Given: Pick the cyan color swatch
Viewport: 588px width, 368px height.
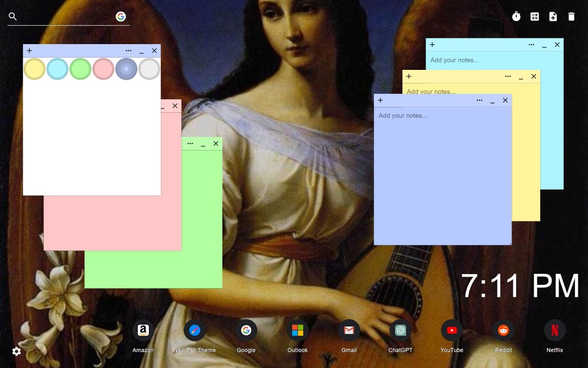Looking at the screenshot, I should 57,69.
